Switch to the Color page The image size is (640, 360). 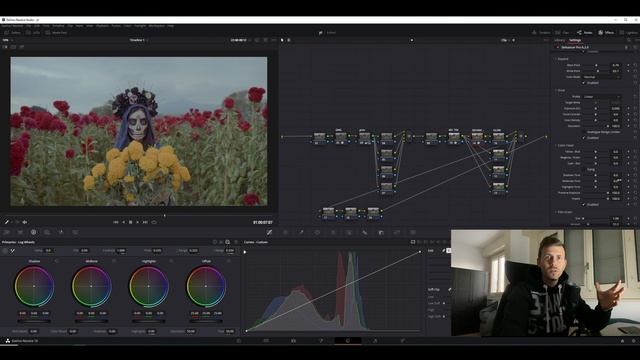coord(348,340)
